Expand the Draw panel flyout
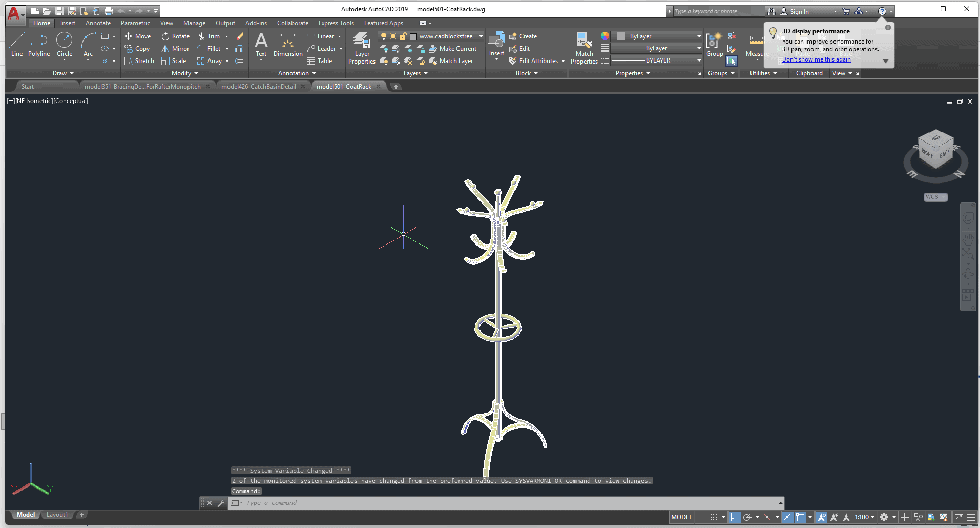980x528 pixels. (x=63, y=73)
